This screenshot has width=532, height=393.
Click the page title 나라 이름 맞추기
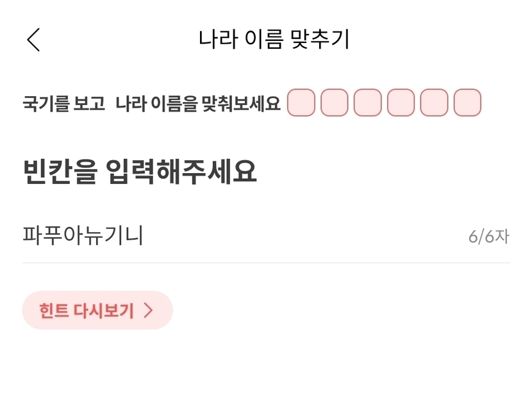coord(274,39)
